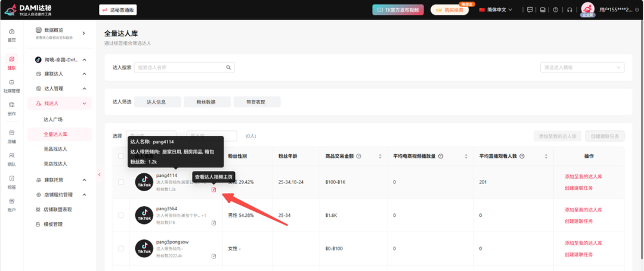Open the 首页 home icon in left rail
This screenshot has height=271, width=644.
click(x=11, y=35)
